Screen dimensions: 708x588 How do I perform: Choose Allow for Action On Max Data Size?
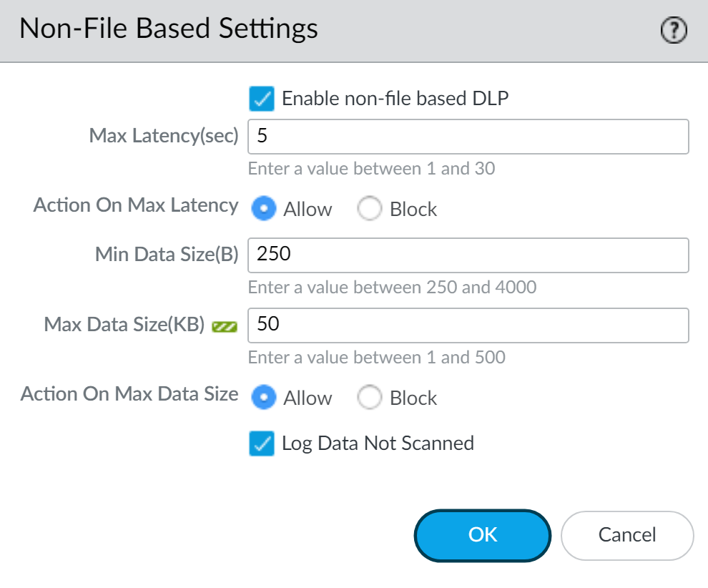coord(264,398)
